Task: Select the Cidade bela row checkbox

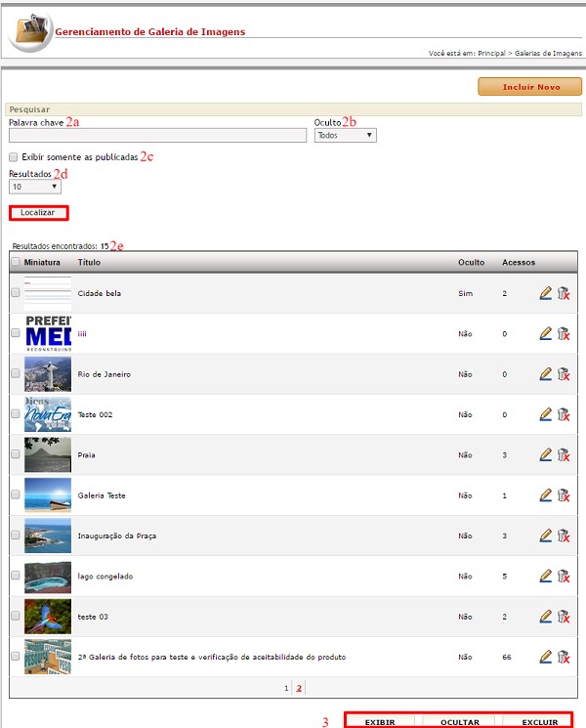Action: (16, 292)
